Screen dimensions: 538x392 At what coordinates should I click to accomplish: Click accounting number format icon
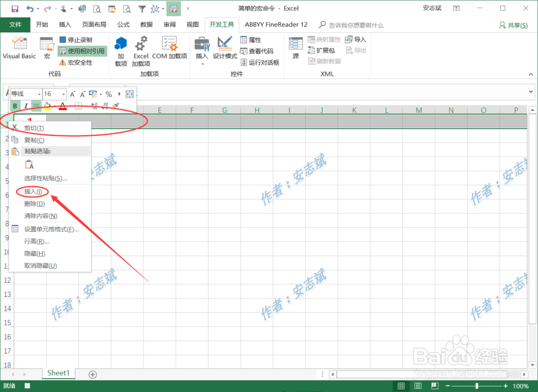coord(93,94)
